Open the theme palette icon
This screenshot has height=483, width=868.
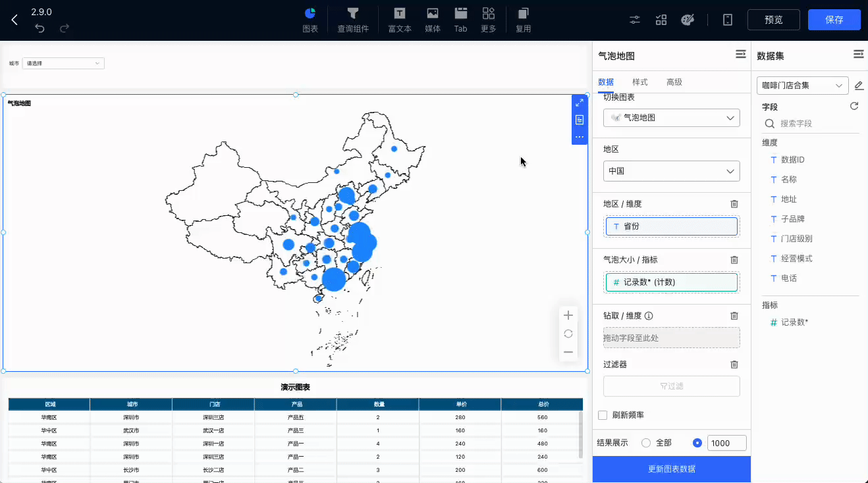687,20
